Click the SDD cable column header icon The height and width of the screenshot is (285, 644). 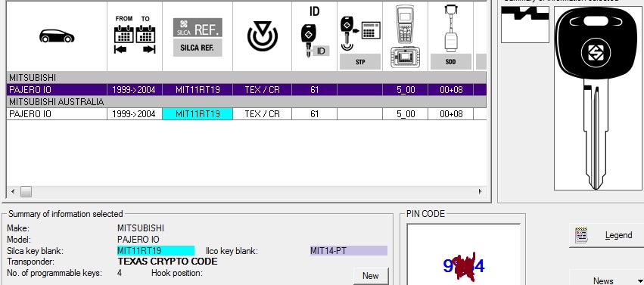(x=450, y=37)
